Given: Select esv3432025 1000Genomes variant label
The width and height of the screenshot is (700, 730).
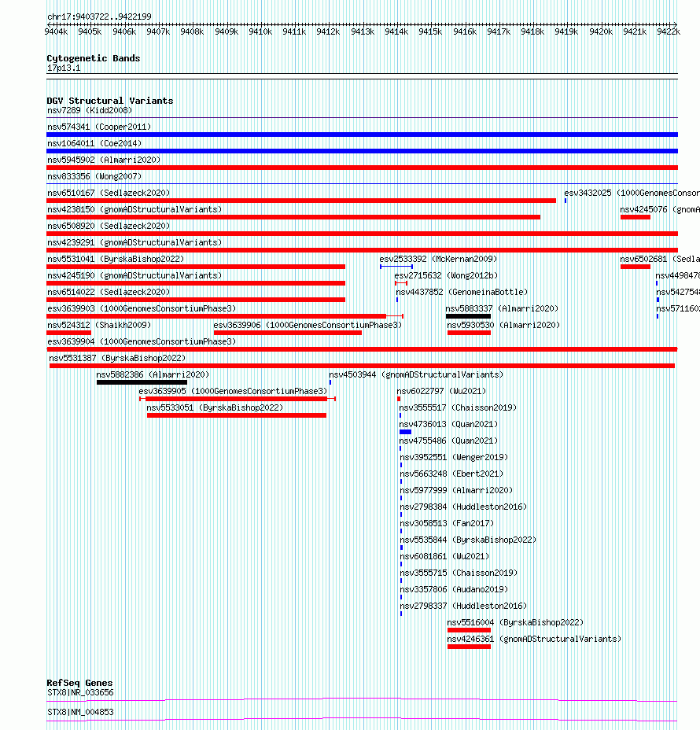Looking at the screenshot, I should [632, 193].
